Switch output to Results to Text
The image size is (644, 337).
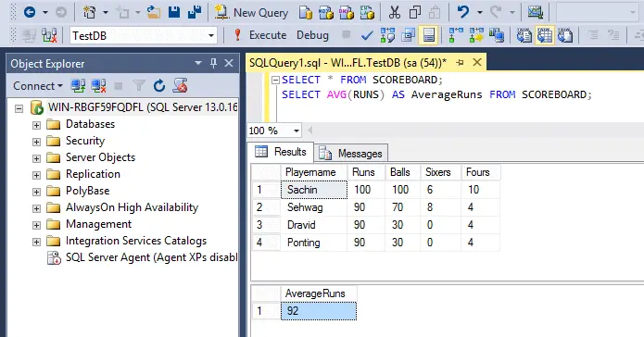pos(524,36)
